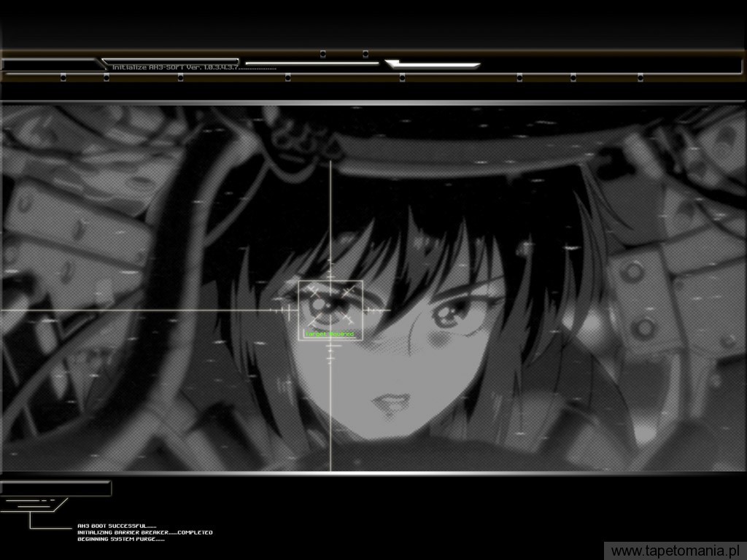Click the angled line graphic below bottom-left panel

point(36,505)
